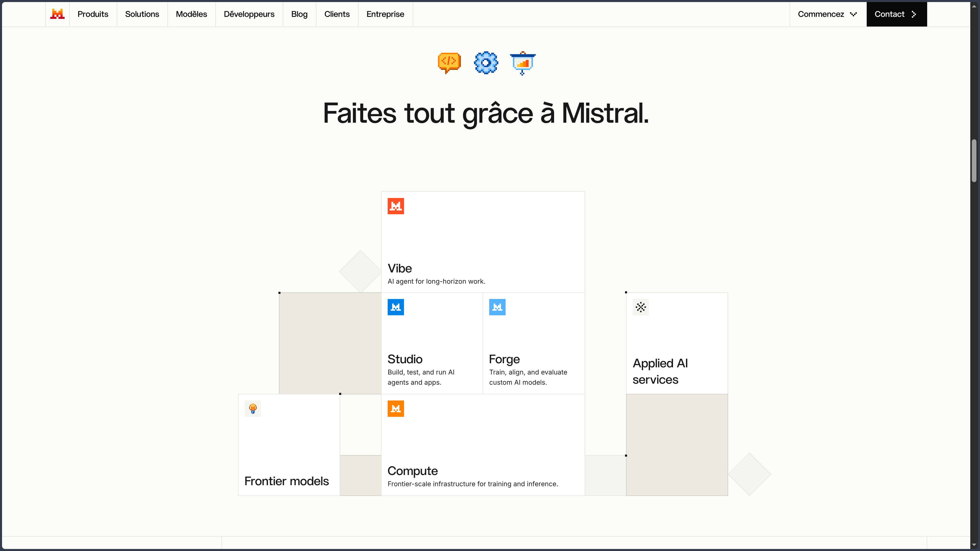
Task: Open the Produits menu
Action: coord(93,14)
